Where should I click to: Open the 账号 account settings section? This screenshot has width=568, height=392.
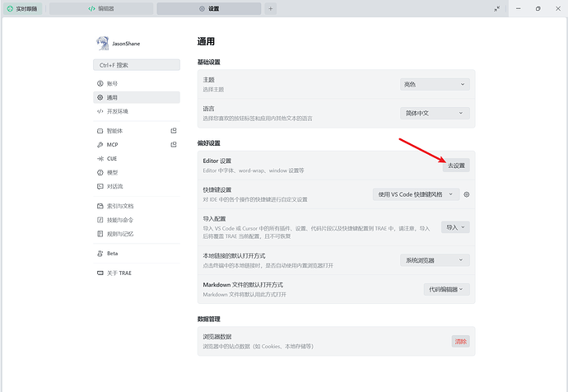click(x=136, y=84)
